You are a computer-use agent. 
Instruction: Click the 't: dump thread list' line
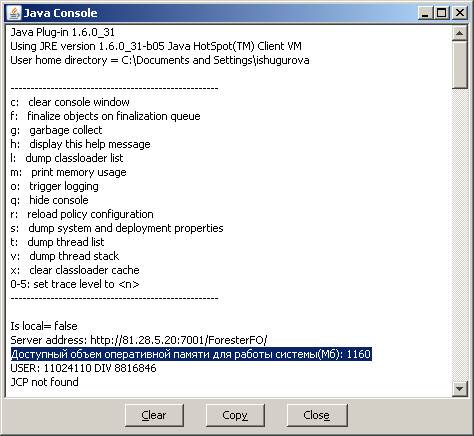coord(57,242)
